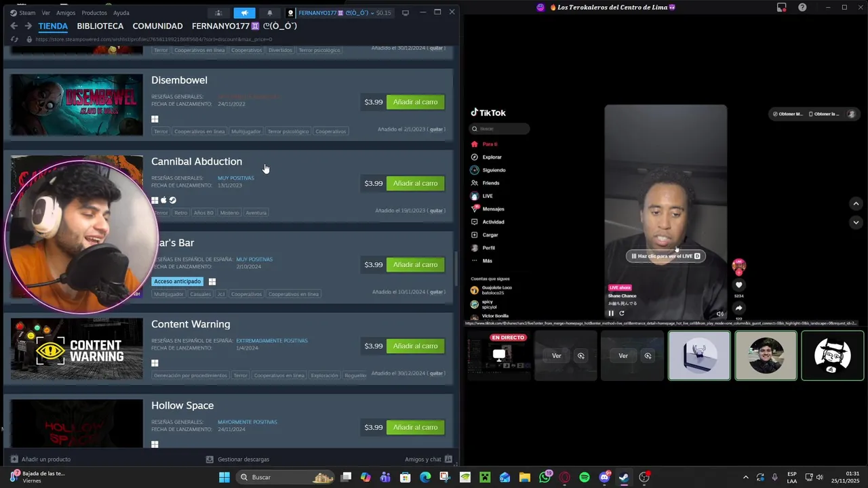The image size is (868, 488).
Task: Reload the Steam store page
Action: click(x=15, y=39)
